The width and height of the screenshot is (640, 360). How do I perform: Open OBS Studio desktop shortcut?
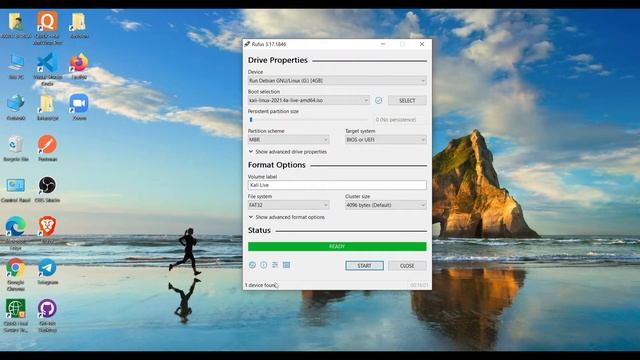pyautogui.click(x=47, y=186)
